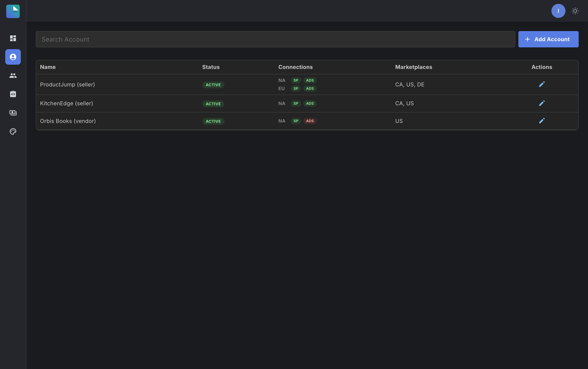Click the Name column header
This screenshot has height=369, width=588.
[x=48, y=67]
